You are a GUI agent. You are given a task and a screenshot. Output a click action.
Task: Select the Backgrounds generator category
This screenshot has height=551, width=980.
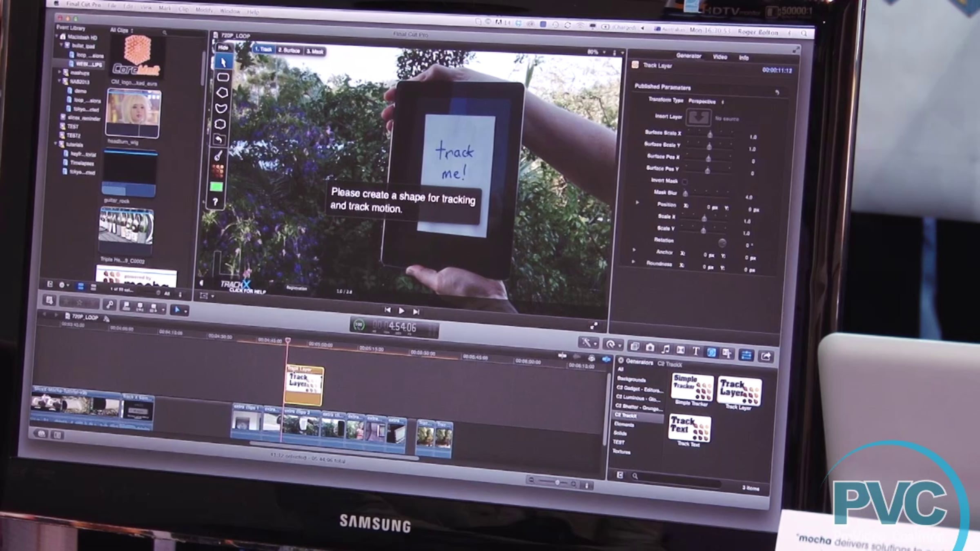[631, 379]
